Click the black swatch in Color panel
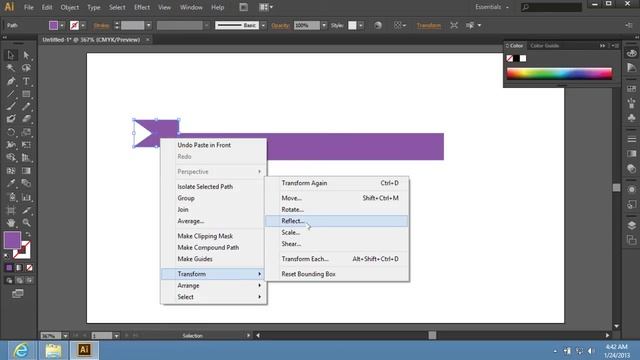Viewport: 640px width, 360px height. tap(516, 58)
